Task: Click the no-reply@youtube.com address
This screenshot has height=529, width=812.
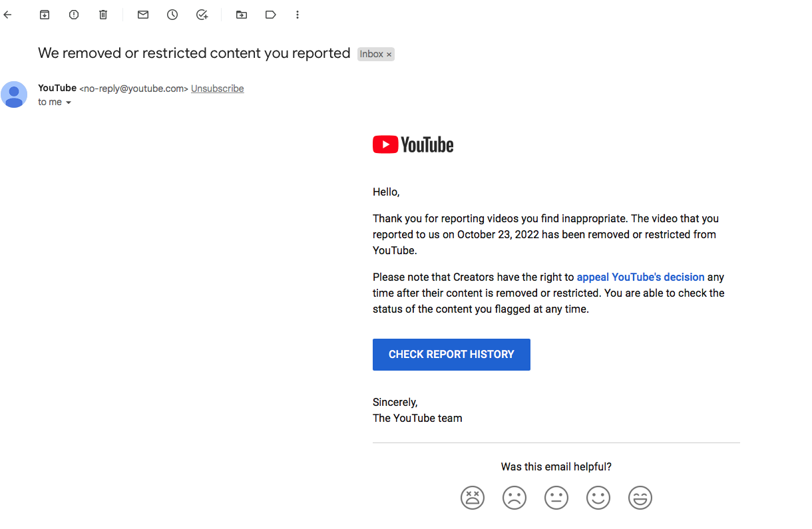Action: tap(134, 88)
